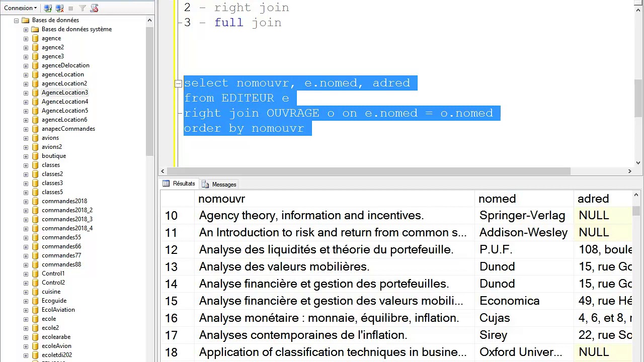Expand the agence database node
This screenshot has height=362, width=644.
pos(26,38)
